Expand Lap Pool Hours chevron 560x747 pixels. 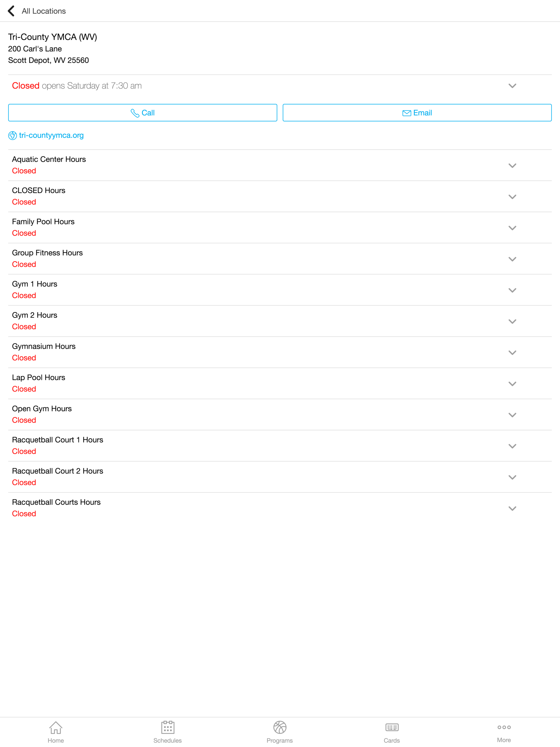[x=512, y=384]
